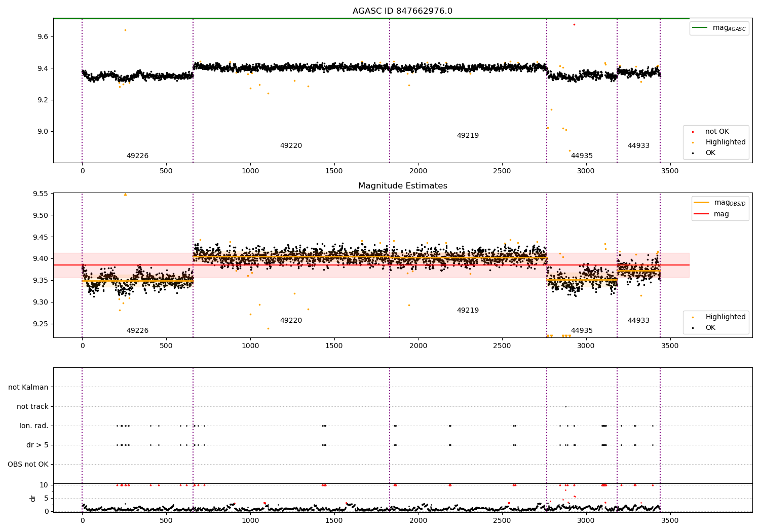Viewport: 760px width, 532px height.
Task: Click the 1500 x-axis tick under Magnitude Estimates plot
Action: [x=334, y=346]
